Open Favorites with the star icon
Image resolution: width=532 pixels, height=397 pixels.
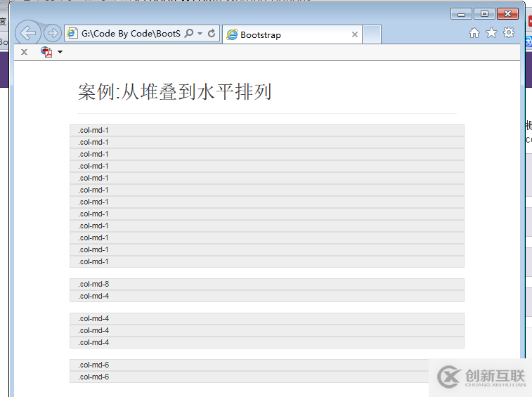pos(491,33)
